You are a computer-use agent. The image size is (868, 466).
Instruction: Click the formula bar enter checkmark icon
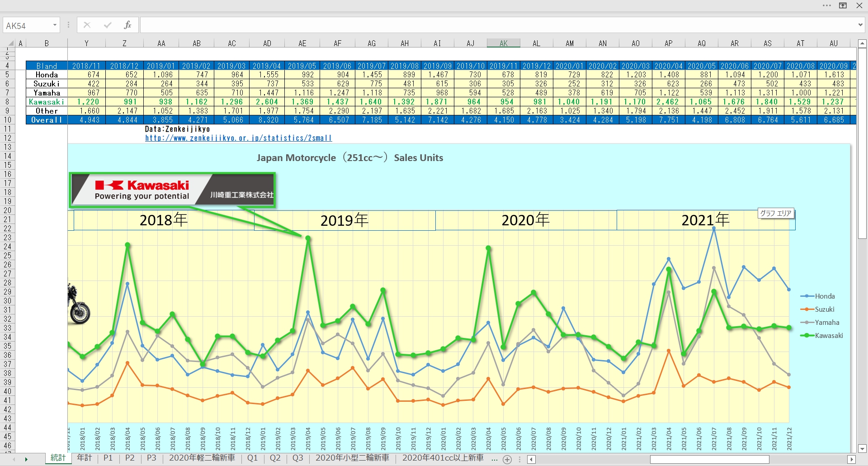click(108, 25)
